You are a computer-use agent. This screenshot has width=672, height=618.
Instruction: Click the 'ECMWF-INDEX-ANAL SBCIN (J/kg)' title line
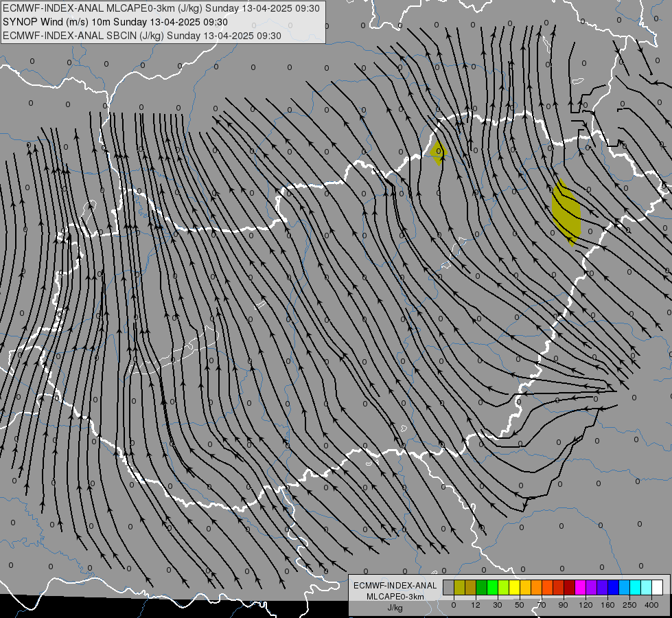pyautogui.click(x=142, y=36)
